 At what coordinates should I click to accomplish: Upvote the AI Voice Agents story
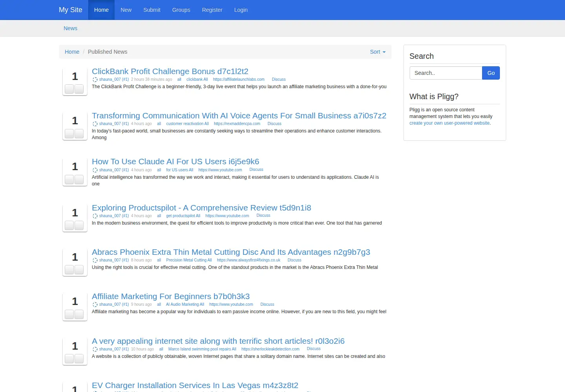coord(69,133)
